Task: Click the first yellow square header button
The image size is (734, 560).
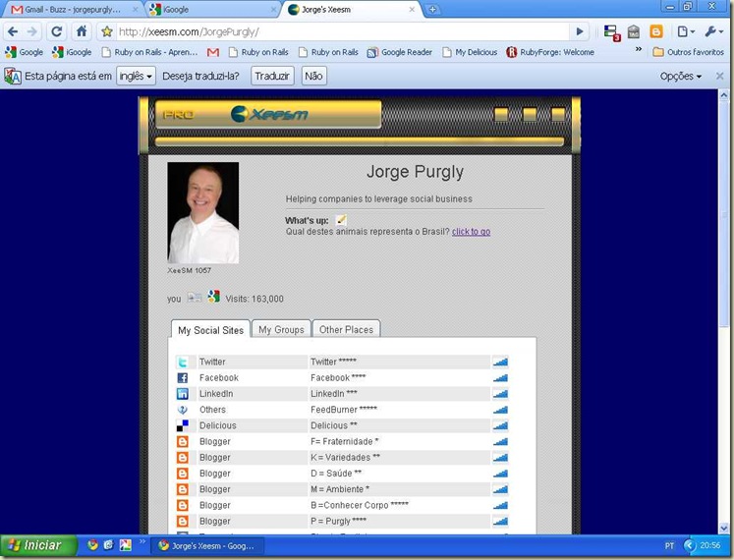Action: coord(501,114)
